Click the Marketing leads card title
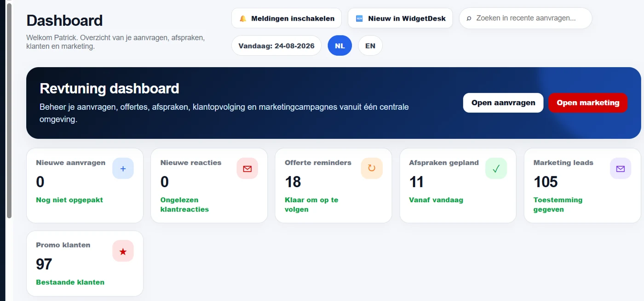This screenshot has height=301, width=644. 563,163
